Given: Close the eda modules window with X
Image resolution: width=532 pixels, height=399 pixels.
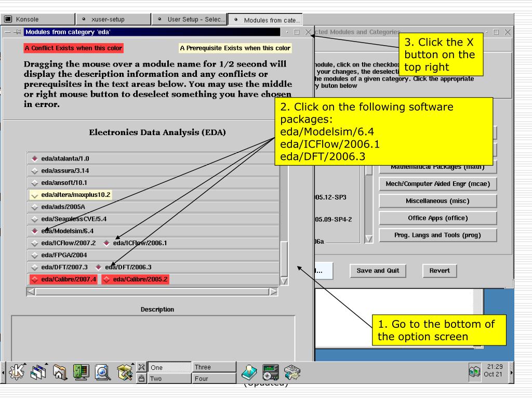Looking at the screenshot, I should [x=308, y=32].
